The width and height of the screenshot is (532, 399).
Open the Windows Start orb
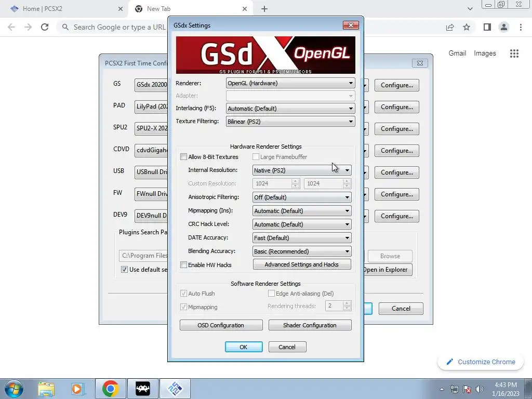pyautogui.click(x=14, y=389)
